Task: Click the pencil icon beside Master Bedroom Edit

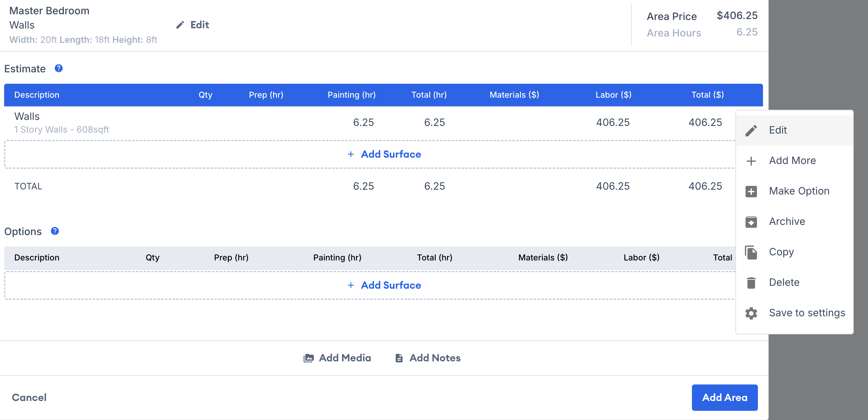Action: coord(180,25)
